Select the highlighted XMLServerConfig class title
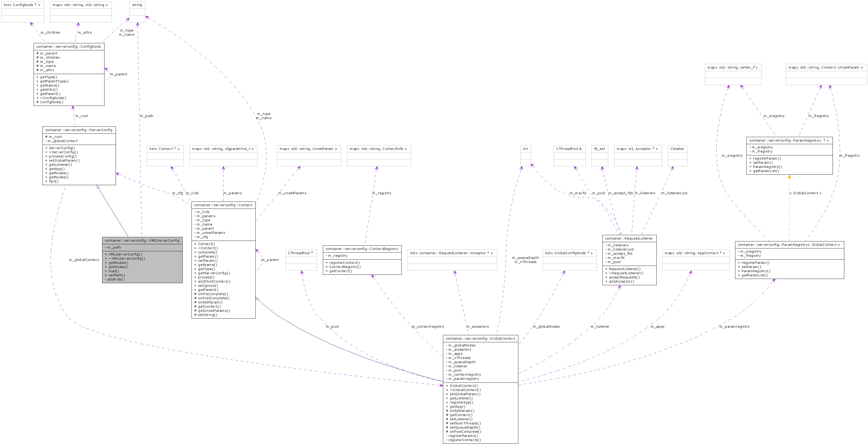Screen dimensions: 868x445 click(142, 240)
